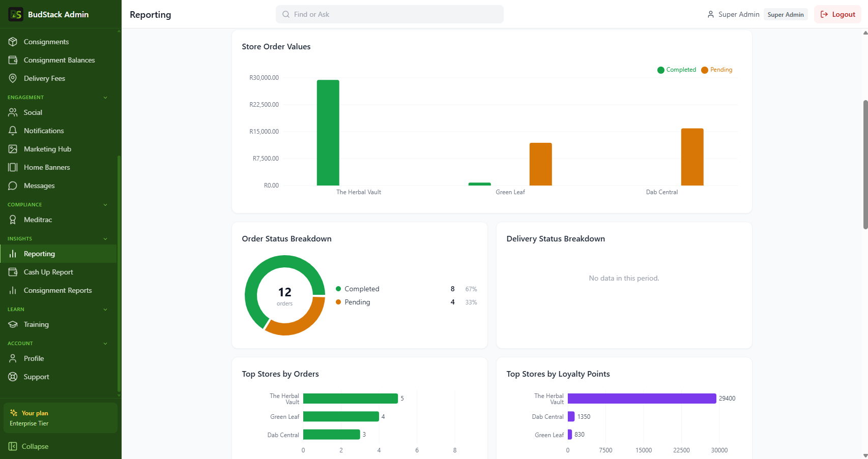Image resolution: width=868 pixels, height=459 pixels.
Task: Click the Meditrac badge icon
Action: point(13,220)
